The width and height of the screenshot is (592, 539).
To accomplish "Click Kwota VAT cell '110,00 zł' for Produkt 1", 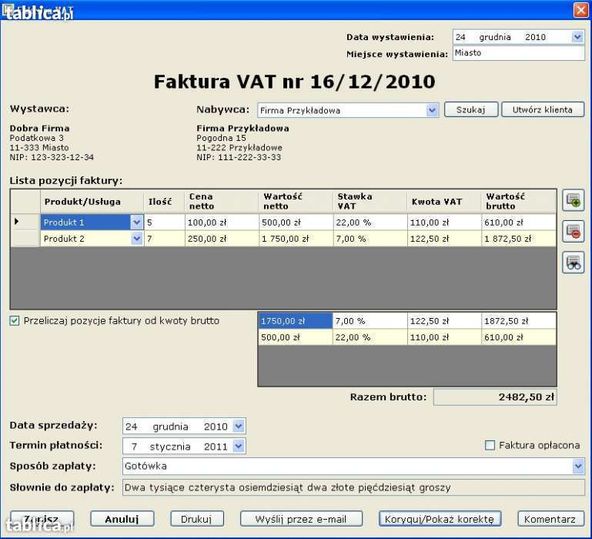I will pos(444,222).
